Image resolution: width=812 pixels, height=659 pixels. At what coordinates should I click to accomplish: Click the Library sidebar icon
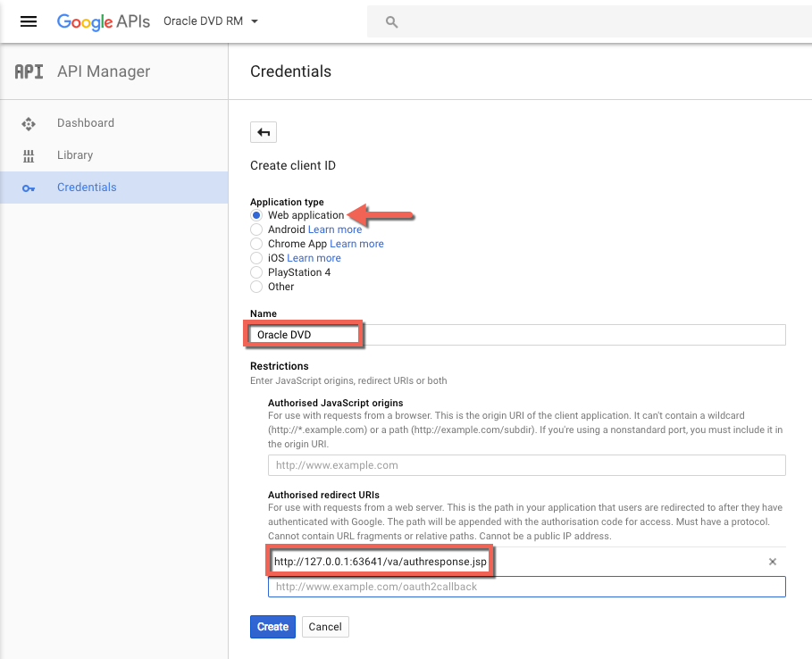tap(29, 155)
